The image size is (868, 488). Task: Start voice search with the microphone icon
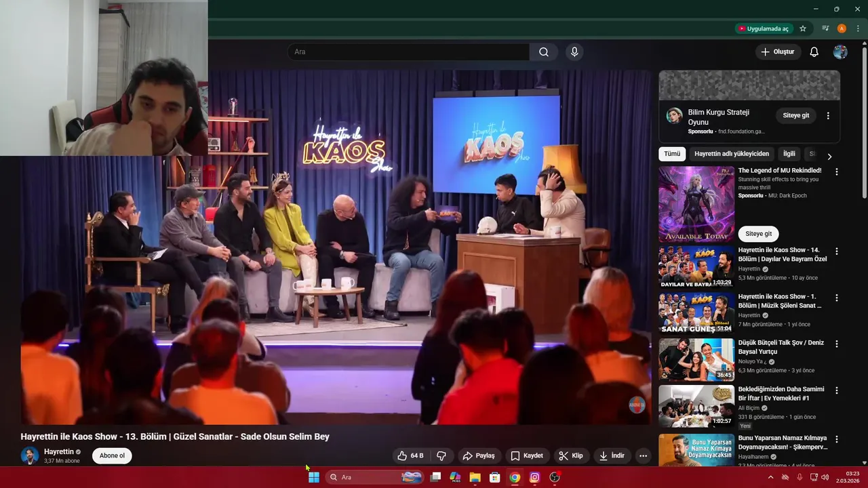click(x=574, y=52)
